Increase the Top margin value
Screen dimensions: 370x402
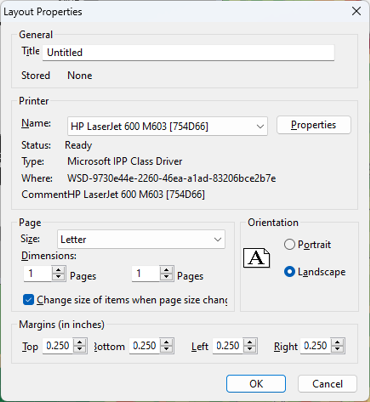click(x=80, y=342)
